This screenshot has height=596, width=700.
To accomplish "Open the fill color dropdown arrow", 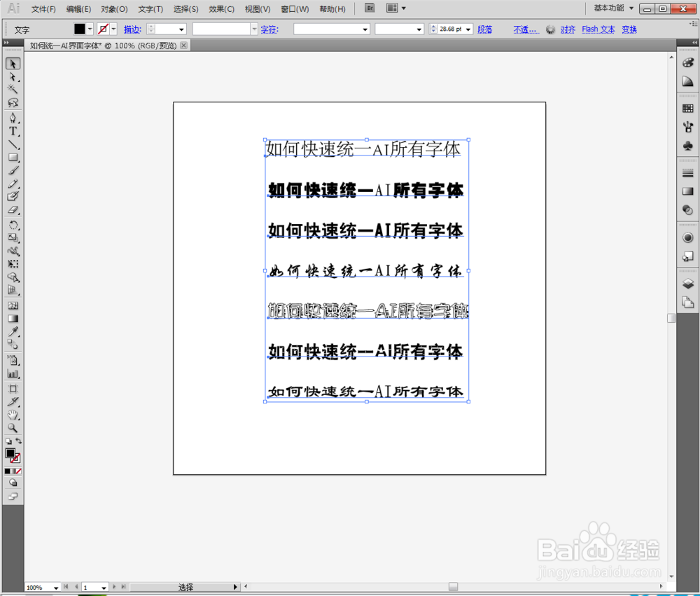I will [90, 29].
